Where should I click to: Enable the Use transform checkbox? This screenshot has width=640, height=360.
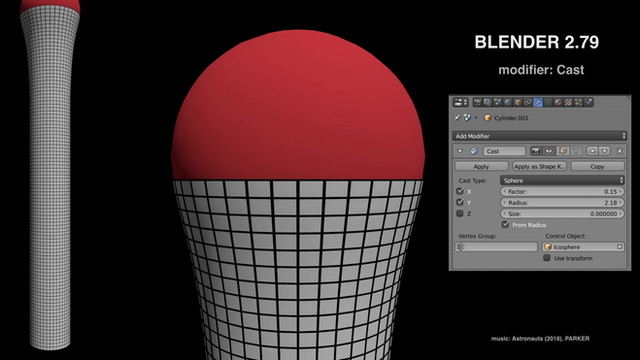(x=547, y=258)
